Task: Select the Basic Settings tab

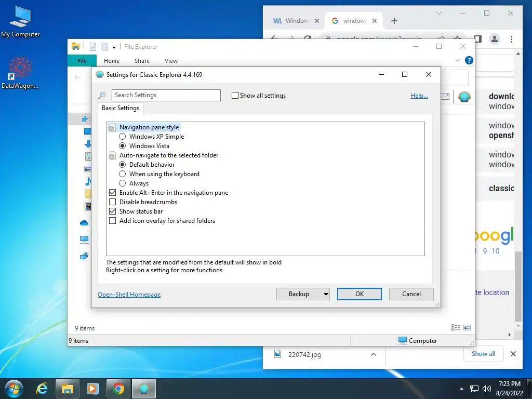Action: tap(121, 108)
